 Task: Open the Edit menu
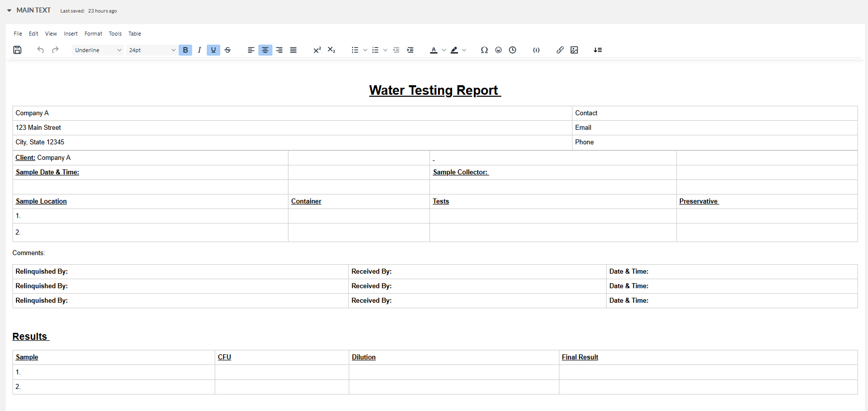coord(34,34)
